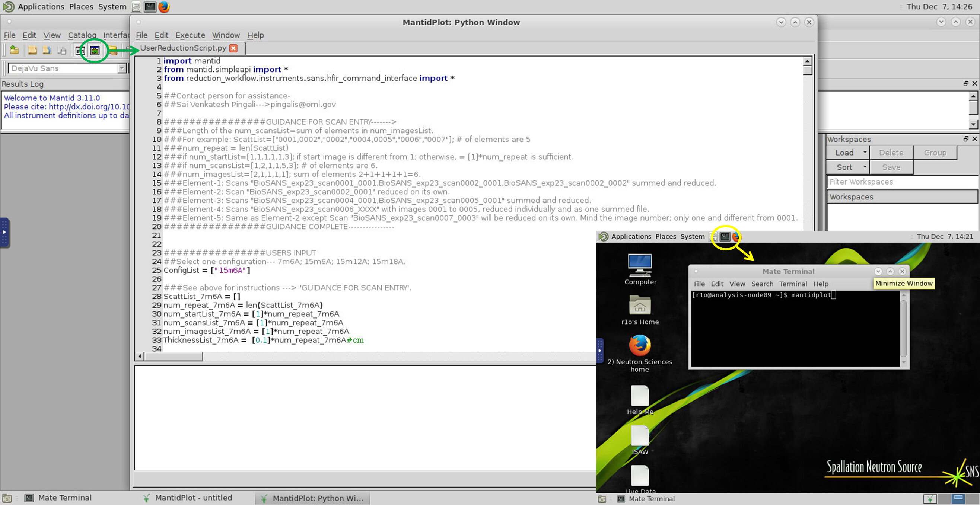980x505 pixels.
Task: Click the Filter Workspaces input field
Action: point(902,182)
